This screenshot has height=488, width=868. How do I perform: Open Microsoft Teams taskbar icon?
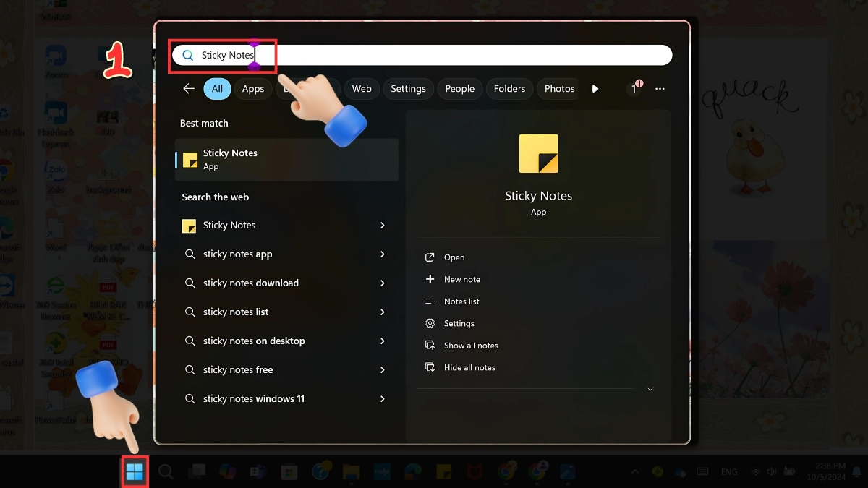258,472
